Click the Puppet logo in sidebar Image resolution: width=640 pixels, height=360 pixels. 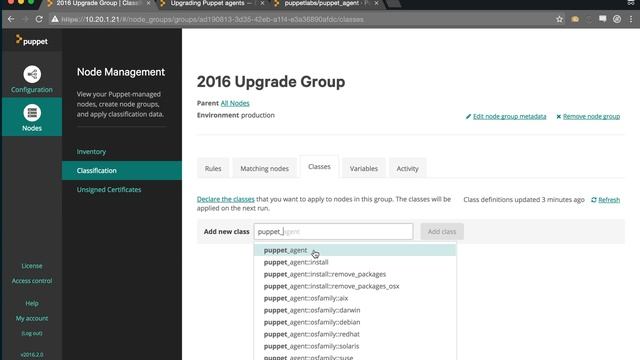click(31, 40)
